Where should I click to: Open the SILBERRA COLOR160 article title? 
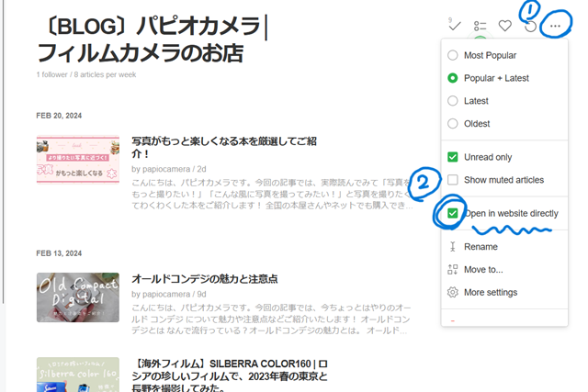coord(230,375)
